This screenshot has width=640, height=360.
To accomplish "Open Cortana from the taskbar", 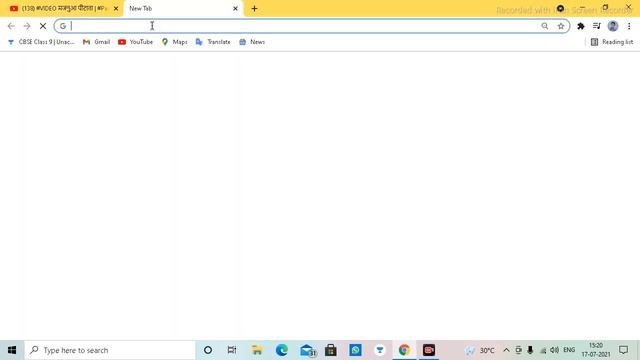I will pyautogui.click(x=208, y=350).
